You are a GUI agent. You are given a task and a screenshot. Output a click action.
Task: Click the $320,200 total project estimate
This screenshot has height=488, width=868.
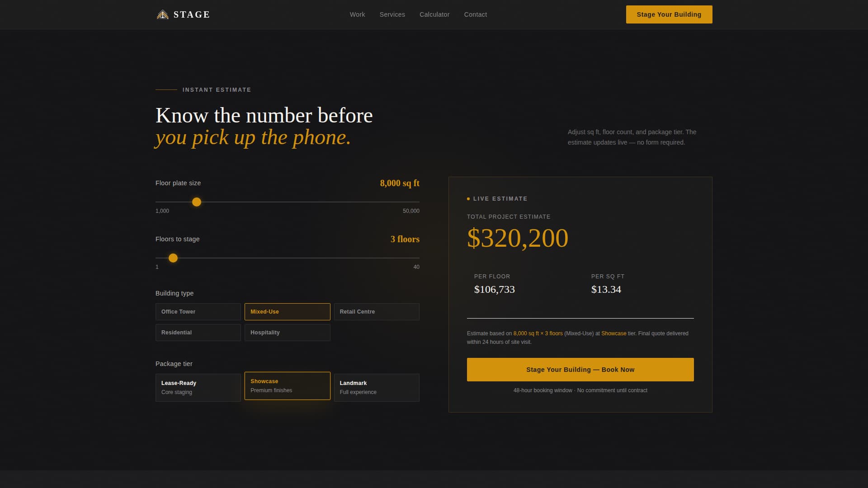518,238
